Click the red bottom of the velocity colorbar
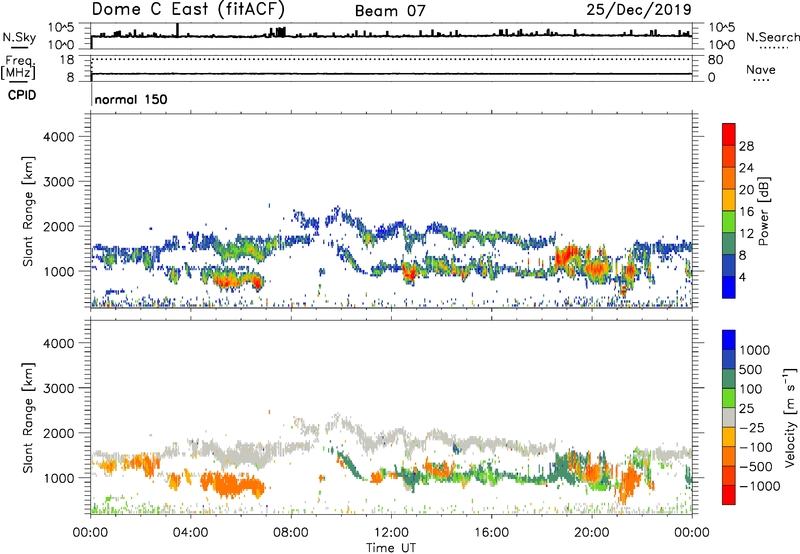The width and height of the screenshot is (800, 554). pyautogui.click(x=729, y=495)
